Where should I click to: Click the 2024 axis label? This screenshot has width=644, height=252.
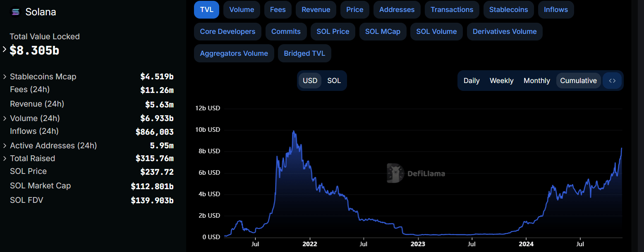[x=526, y=244]
